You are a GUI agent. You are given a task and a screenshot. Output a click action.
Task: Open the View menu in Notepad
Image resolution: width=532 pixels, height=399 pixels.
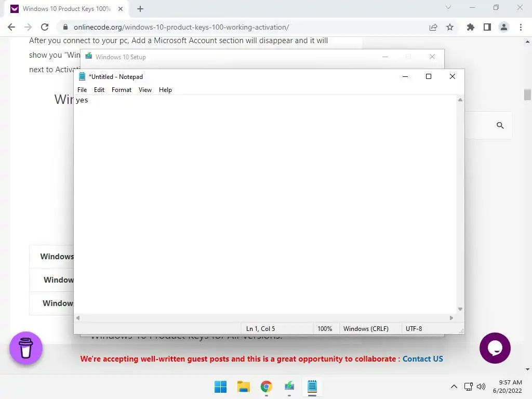(x=145, y=90)
